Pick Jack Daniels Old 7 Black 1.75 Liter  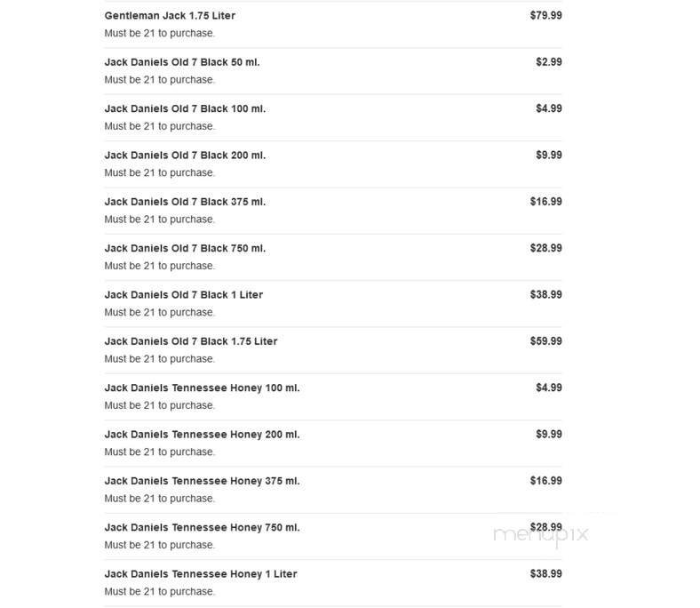pyautogui.click(x=190, y=341)
